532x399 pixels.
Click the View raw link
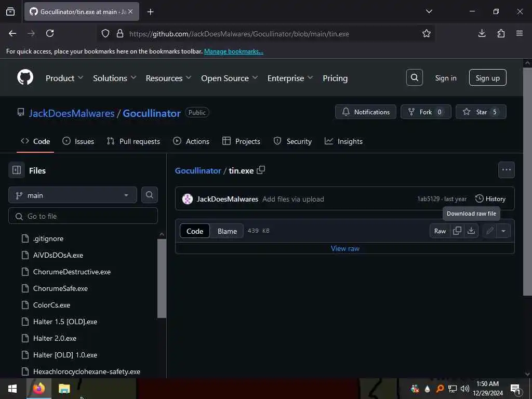coord(345,248)
